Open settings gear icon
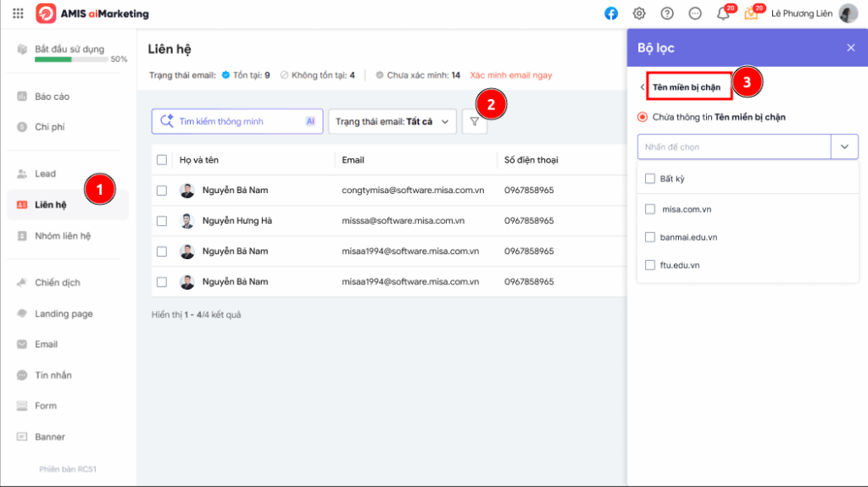The height and width of the screenshot is (487, 868). (x=639, y=14)
